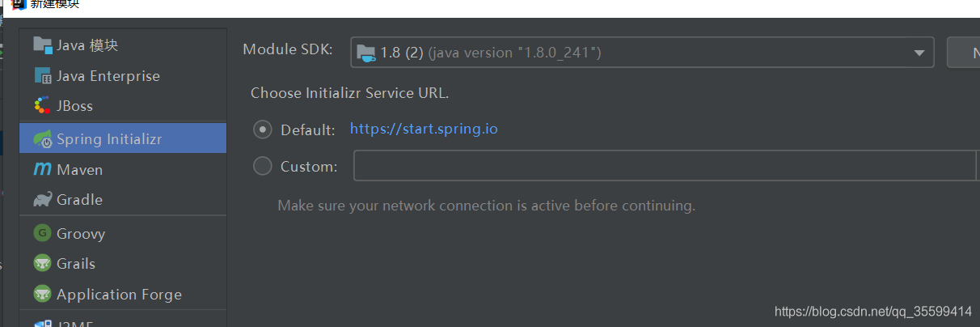Open the https://start.spring.io link

[x=424, y=129]
